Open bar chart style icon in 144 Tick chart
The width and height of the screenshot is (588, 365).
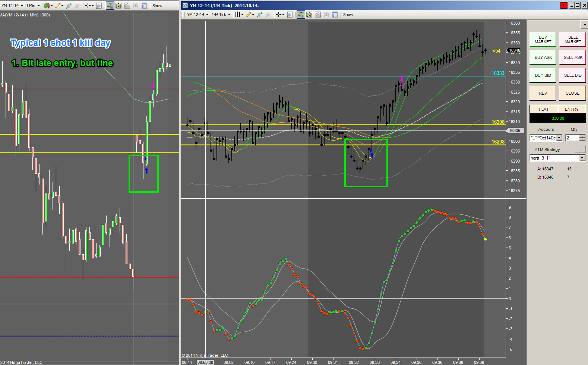coord(237,15)
